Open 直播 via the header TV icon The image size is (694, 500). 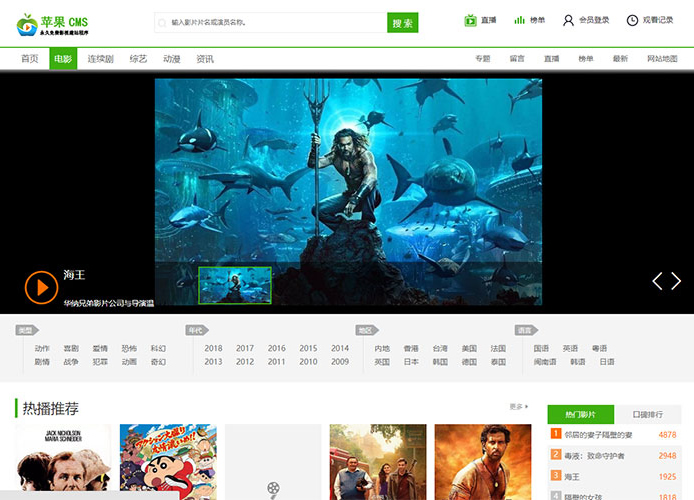471,20
